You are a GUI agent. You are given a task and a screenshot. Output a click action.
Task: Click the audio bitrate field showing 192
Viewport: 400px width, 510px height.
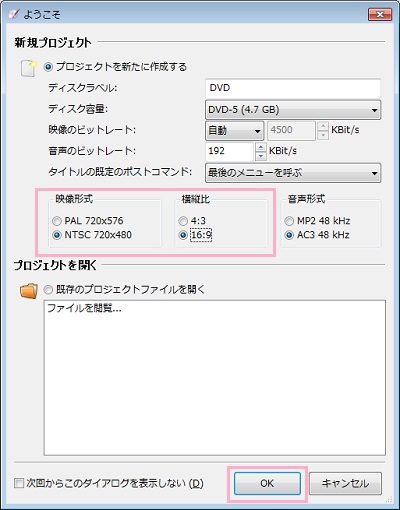229,151
